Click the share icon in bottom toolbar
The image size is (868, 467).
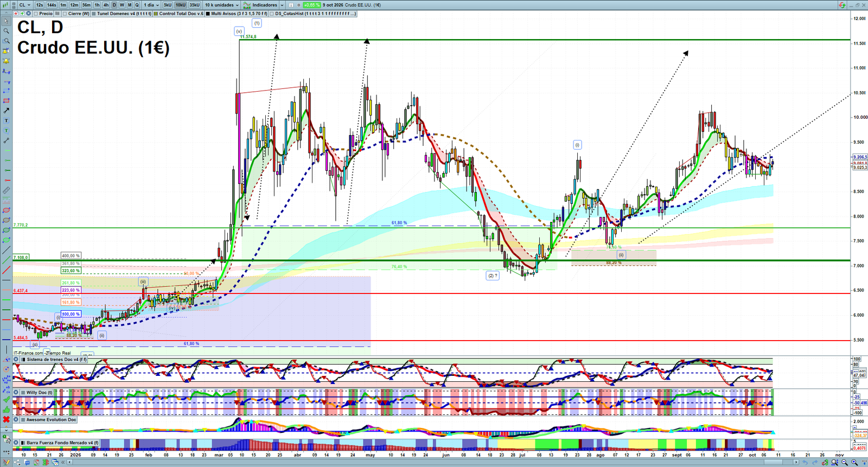tap(17, 462)
